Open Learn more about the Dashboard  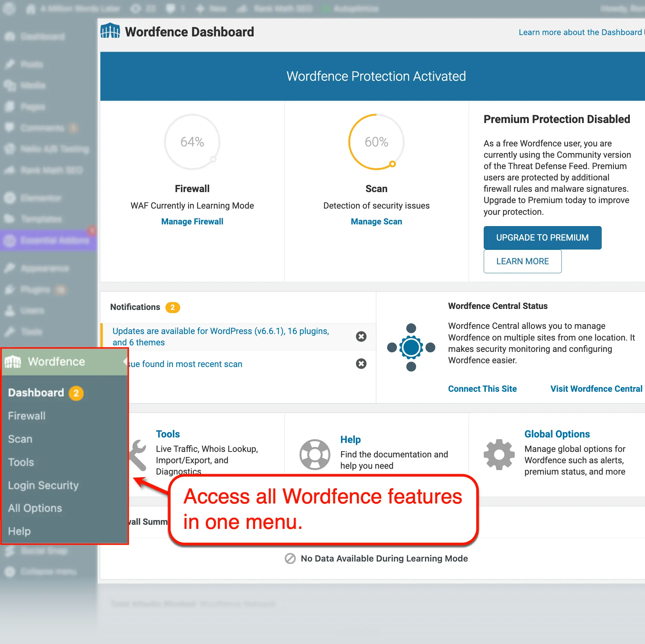[580, 32]
